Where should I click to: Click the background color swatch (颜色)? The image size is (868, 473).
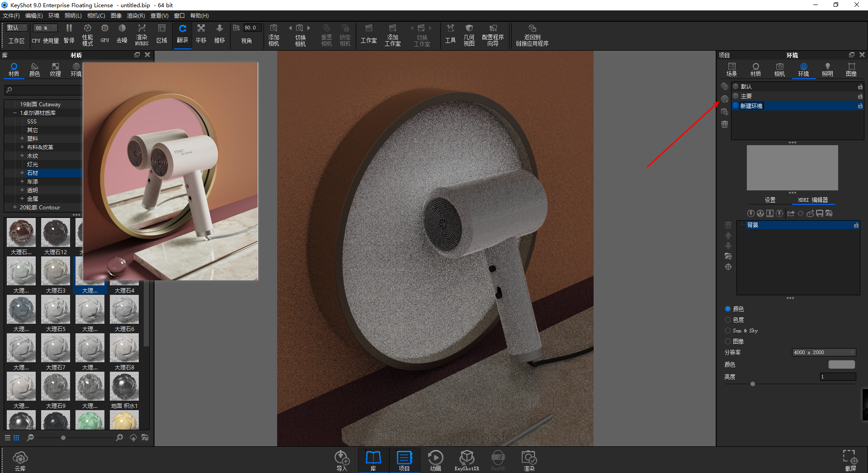(841, 364)
